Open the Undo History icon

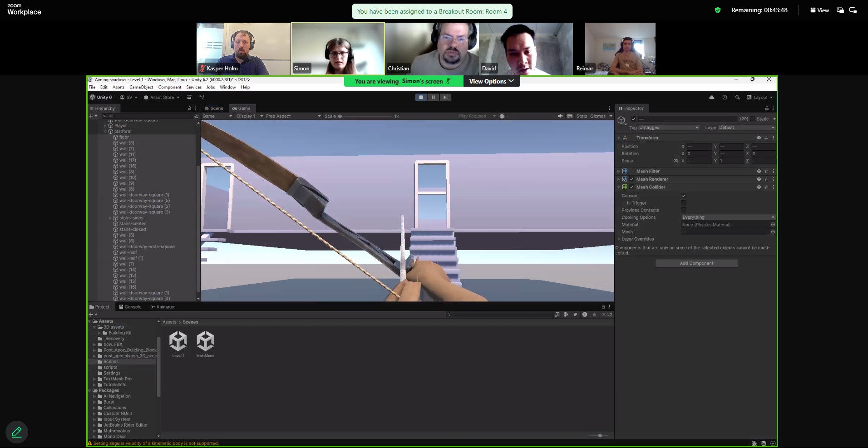(725, 98)
